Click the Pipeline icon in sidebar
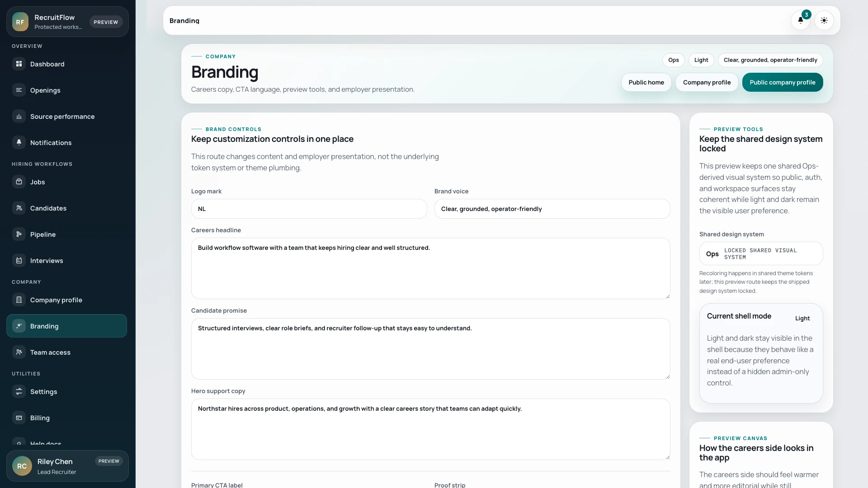 (19, 235)
